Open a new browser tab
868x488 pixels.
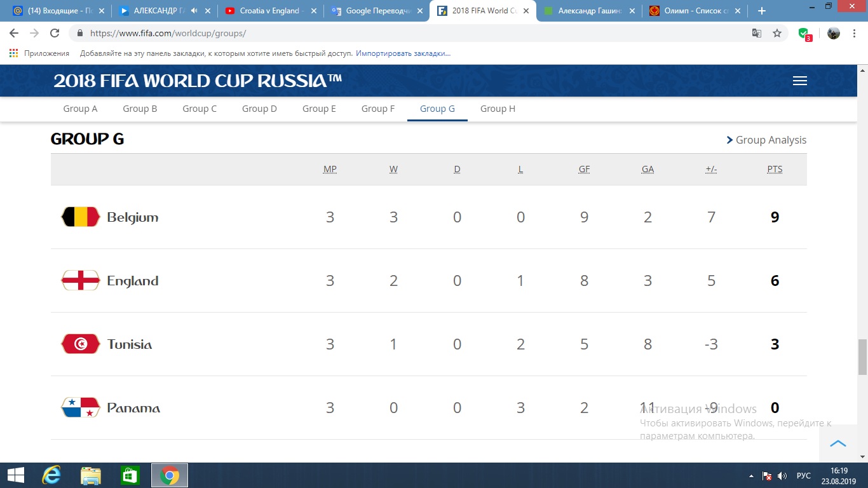click(762, 11)
